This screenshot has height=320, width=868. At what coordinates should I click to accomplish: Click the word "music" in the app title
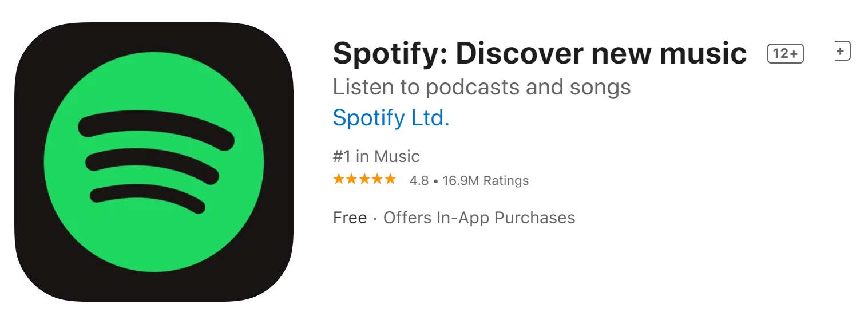[x=703, y=54]
